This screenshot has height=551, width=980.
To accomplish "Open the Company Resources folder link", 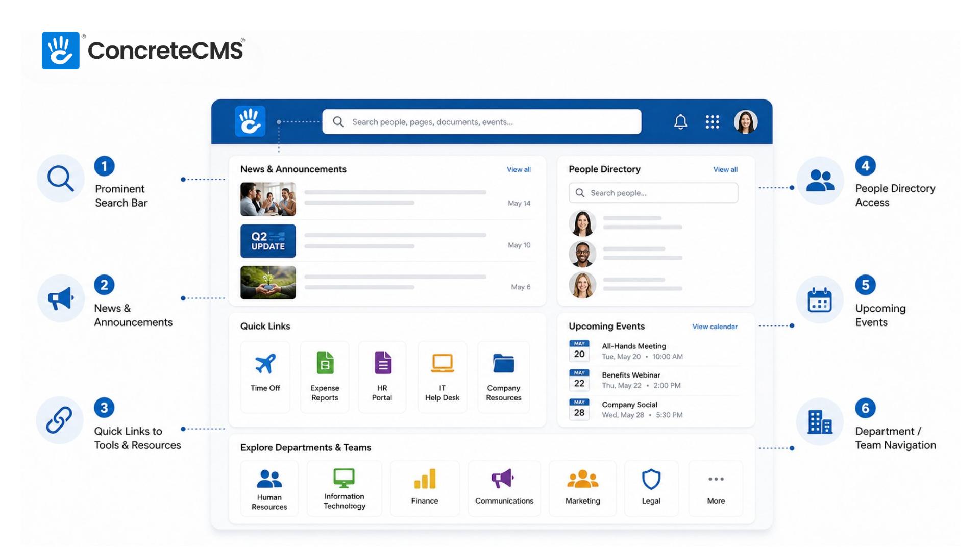I will tap(504, 377).
